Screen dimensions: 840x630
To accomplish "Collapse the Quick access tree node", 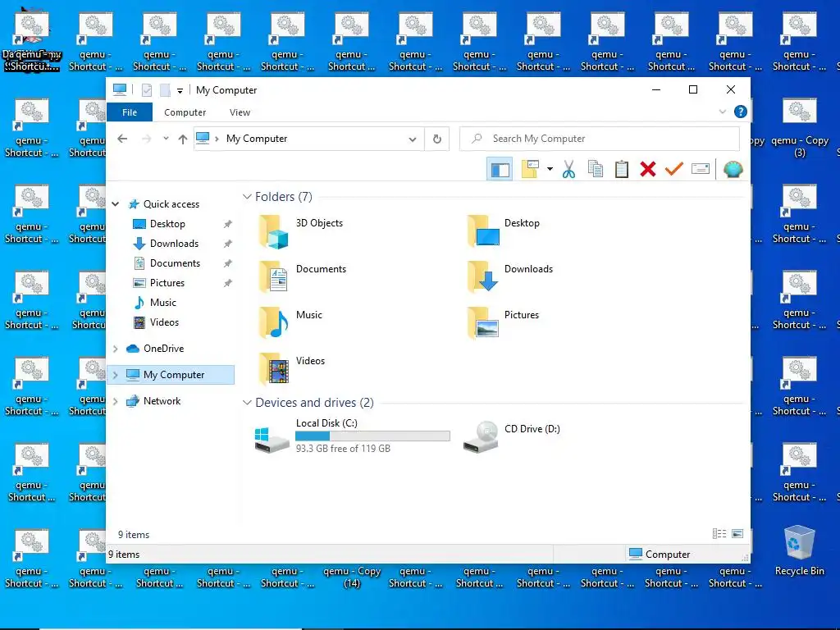I will pyautogui.click(x=115, y=204).
